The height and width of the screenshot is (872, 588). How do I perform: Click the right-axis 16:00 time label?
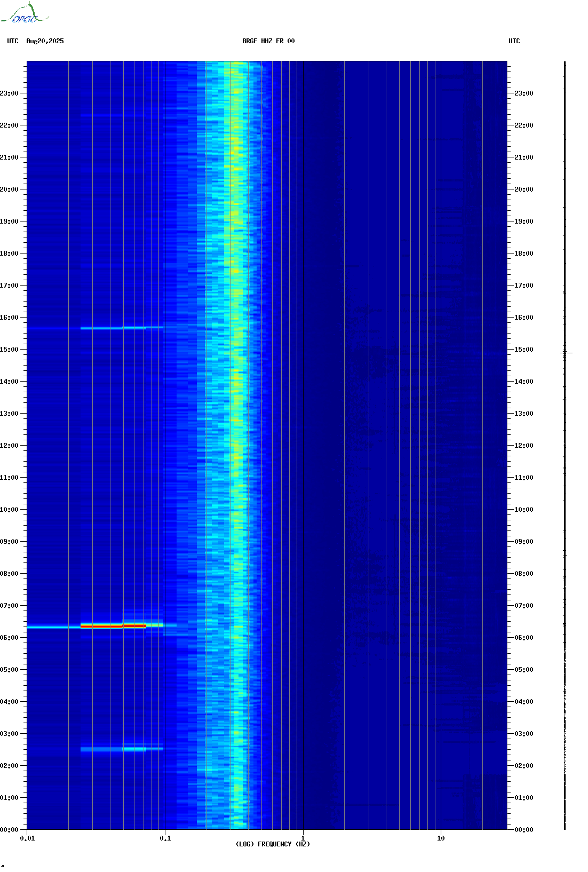coord(524,318)
